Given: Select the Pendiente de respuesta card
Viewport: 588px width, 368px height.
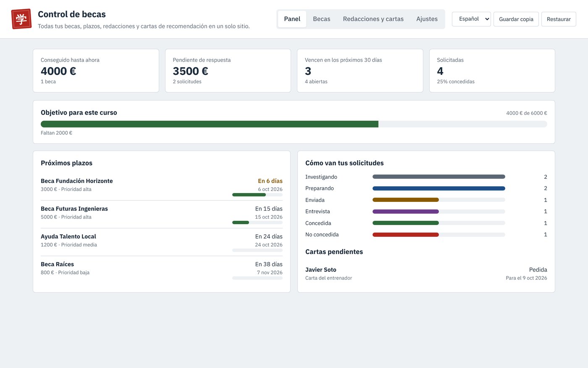Looking at the screenshot, I should point(228,71).
